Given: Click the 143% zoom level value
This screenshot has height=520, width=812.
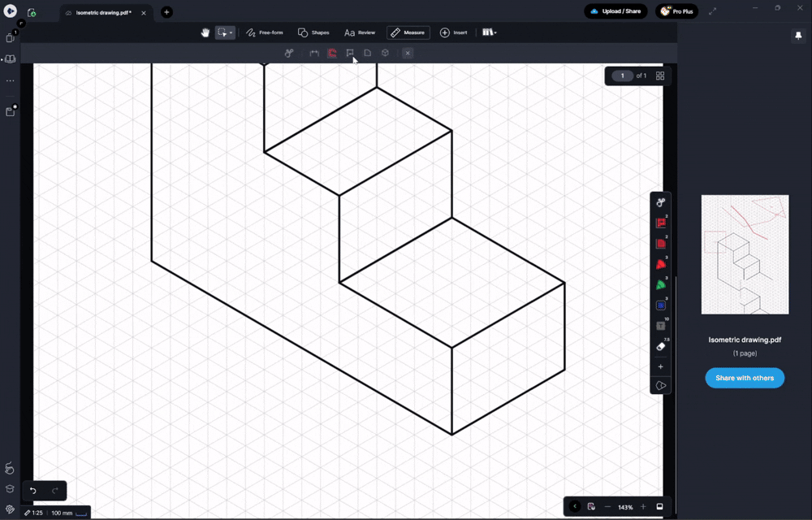Looking at the screenshot, I should coord(625,508).
